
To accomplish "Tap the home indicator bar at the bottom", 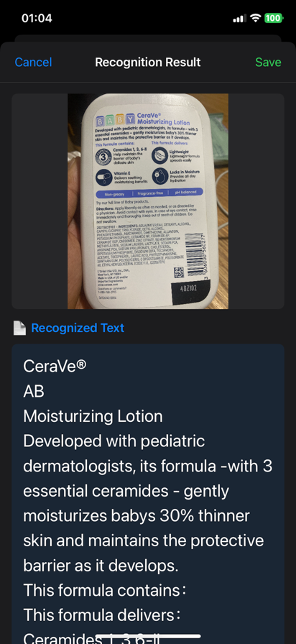I will coord(148,636).
